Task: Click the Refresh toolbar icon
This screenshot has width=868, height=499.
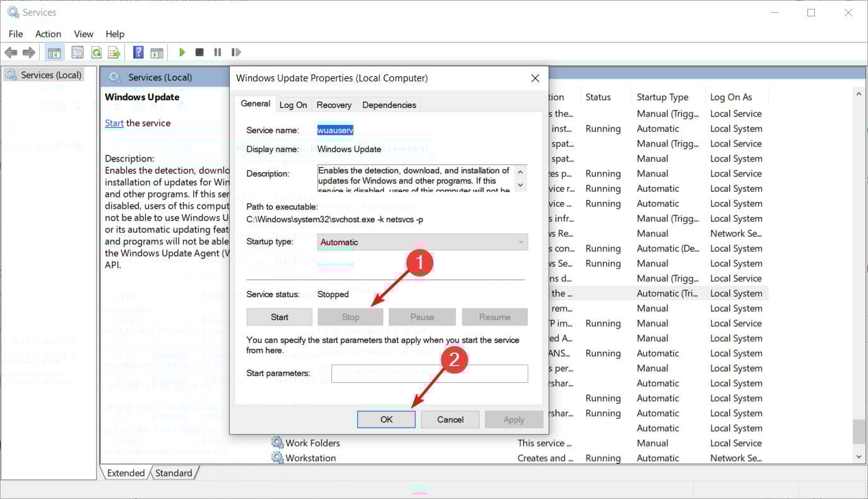Action: click(x=97, y=52)
